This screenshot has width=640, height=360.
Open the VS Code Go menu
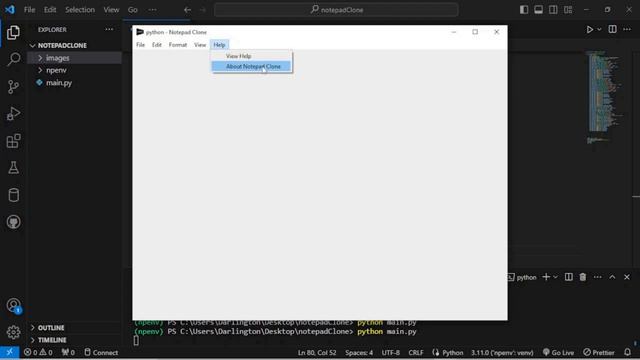click(133, 10)
